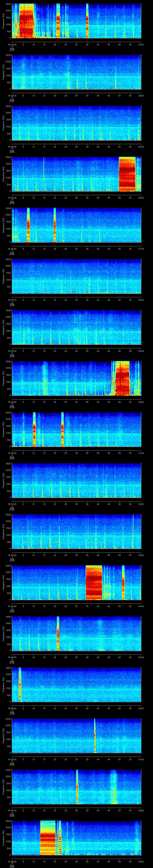This screenshot has width=153, height=868.
Task: Click the 16:31 spectrogram panel
Action: (76, 481)
